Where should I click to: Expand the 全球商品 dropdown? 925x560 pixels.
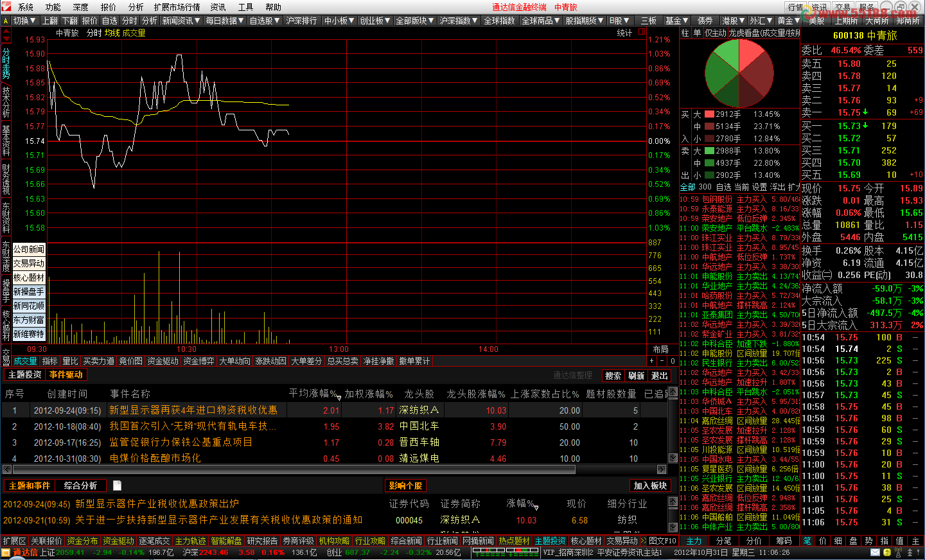[x=541, y=21]
